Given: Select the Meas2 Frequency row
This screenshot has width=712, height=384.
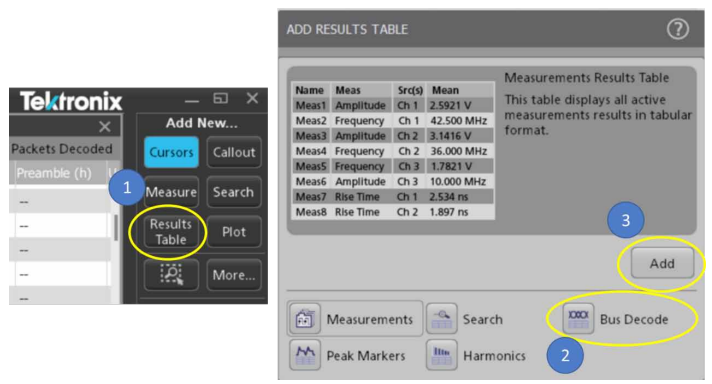Looking at the screenshot, I should (393, 121).
